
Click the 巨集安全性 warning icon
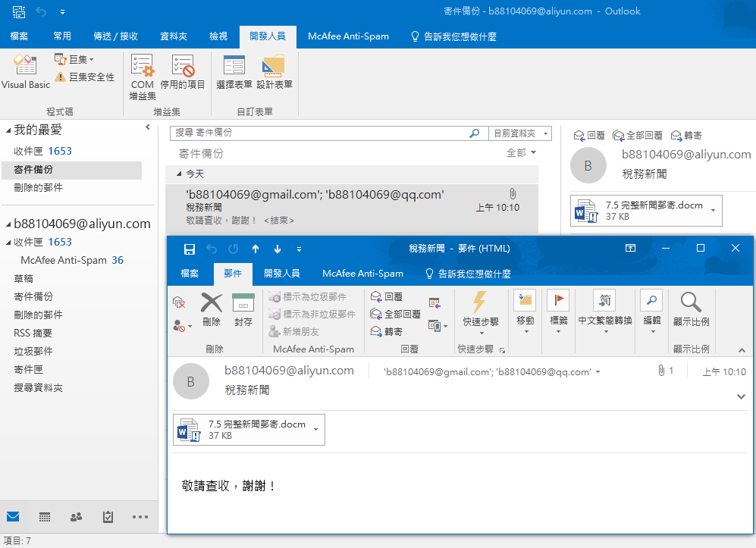[x=60, y=77]
